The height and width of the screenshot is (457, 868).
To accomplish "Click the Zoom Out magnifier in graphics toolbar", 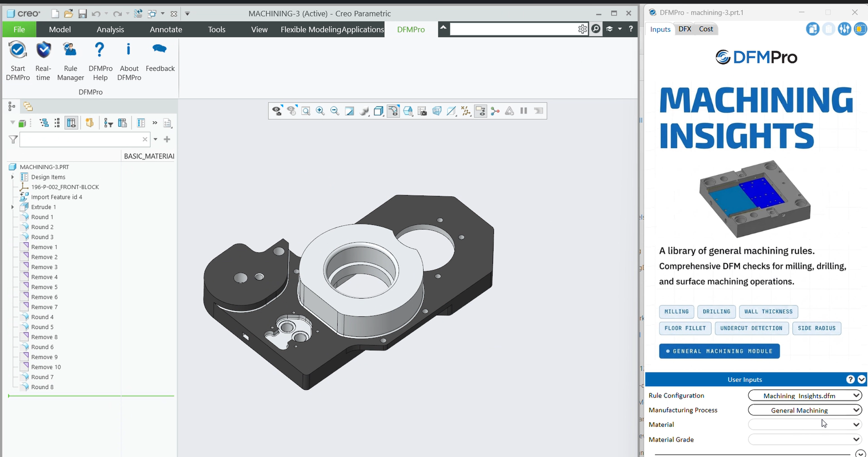I will pyautogui.click(x=335, y=111).
